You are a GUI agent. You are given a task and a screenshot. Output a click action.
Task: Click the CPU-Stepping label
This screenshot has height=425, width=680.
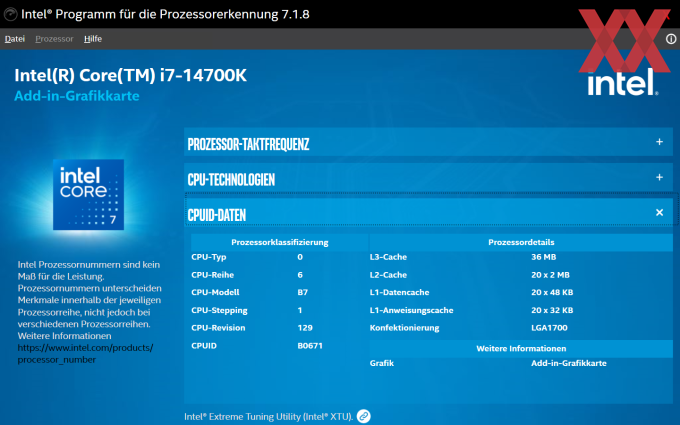click(x=219, y=311)
